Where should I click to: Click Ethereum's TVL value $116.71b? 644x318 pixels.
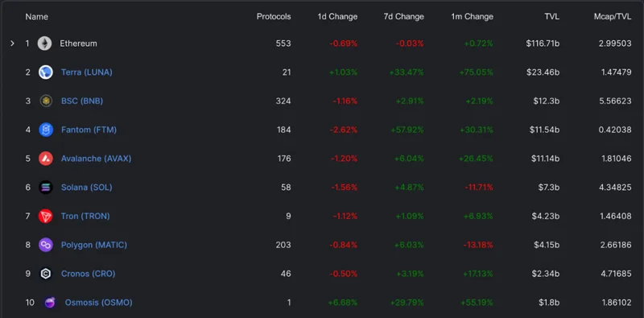point(543,43)
